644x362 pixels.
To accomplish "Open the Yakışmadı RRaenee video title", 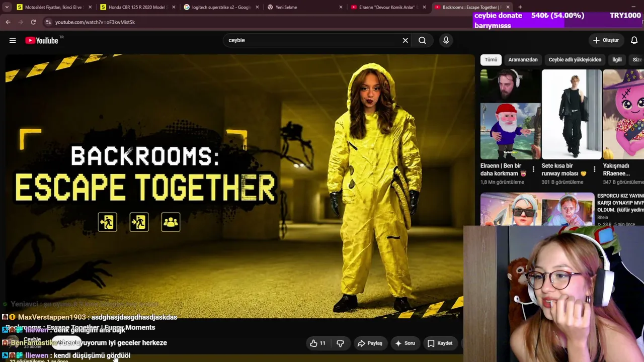I will (x=617, y=169).
